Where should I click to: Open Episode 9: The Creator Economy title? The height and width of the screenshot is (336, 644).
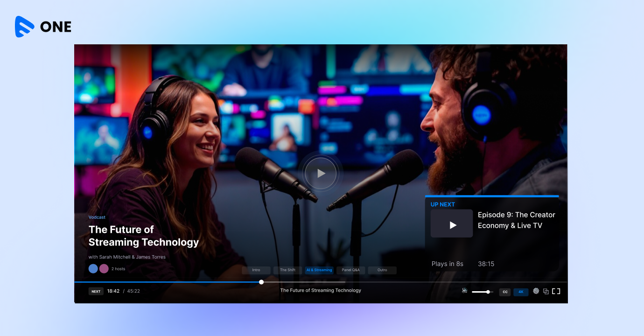(516, 220)
